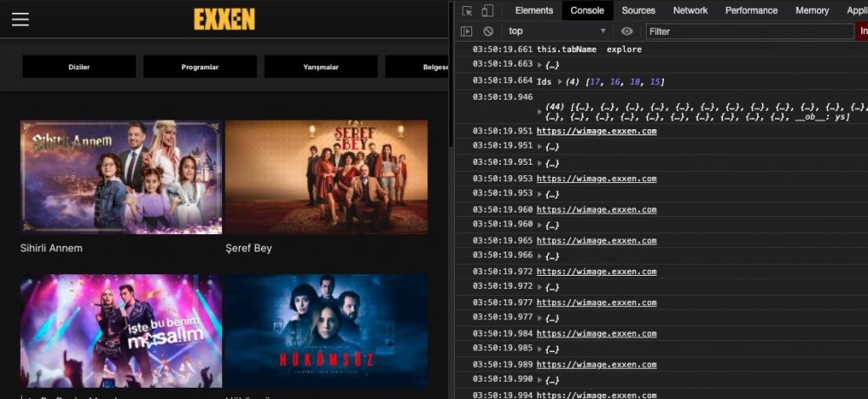The height and width of the screenshot is (399, 868).
Task: Click the partially visible Belgesel category button
Action: tap(417, 67)
